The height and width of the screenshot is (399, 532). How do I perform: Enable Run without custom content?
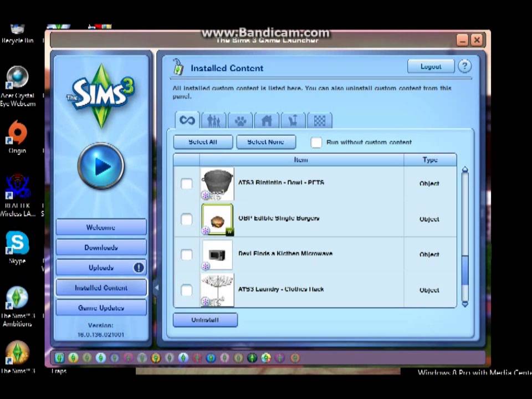point(316,142)
